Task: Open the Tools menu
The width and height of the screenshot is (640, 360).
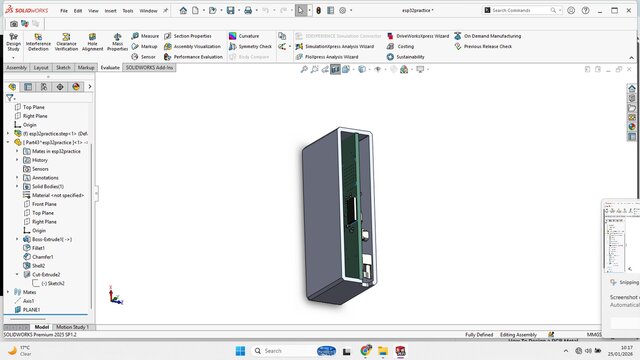Action: 128,11
